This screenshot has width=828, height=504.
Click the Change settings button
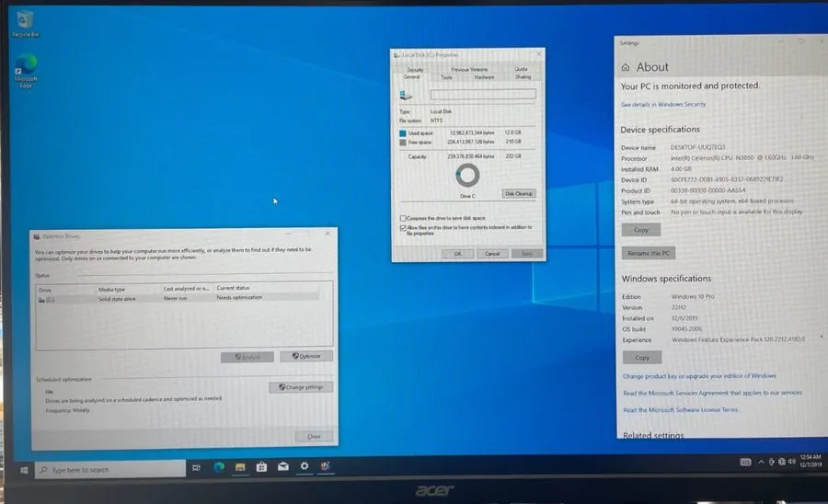tap(301, 387)
